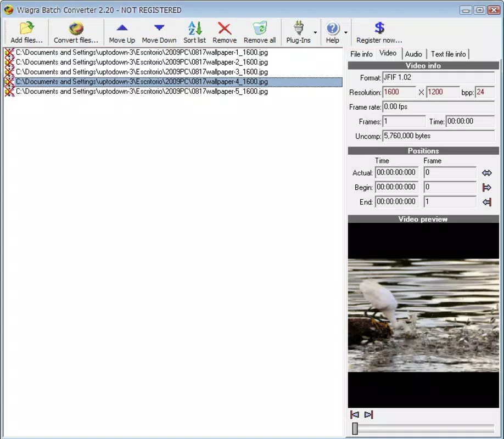Screen dimensions: 504x439
Task: Click the End frame field showing 1
Action: point(450,202)
